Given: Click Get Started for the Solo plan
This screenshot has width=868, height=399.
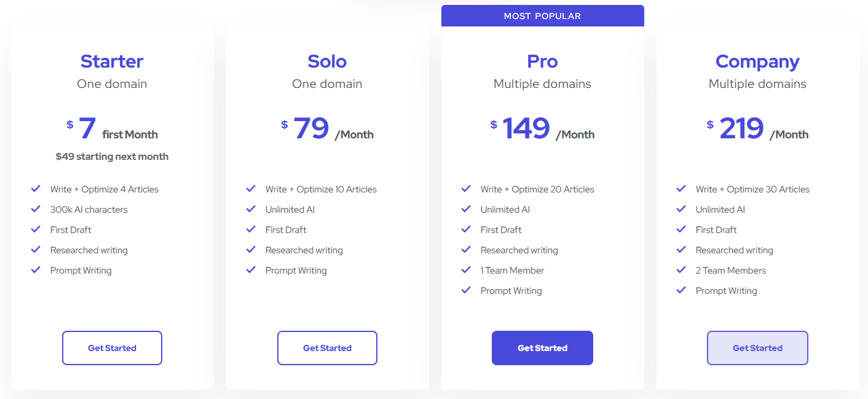Looking at the screenshot, I should click(327, 348).
